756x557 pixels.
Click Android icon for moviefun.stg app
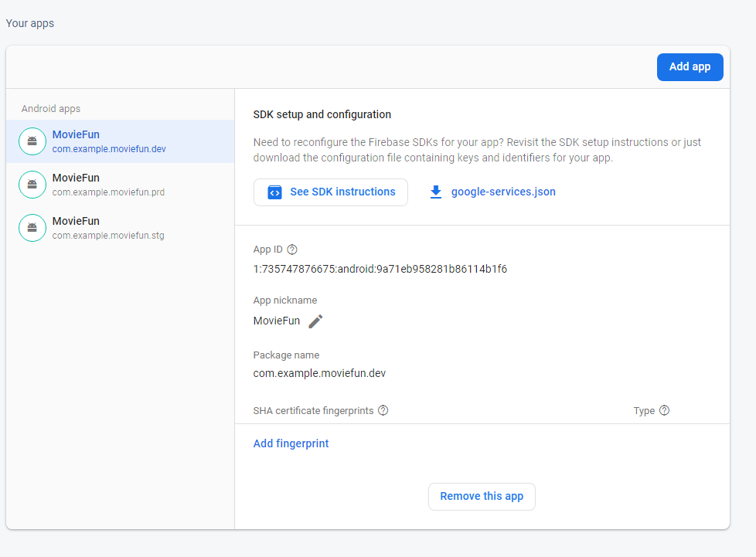pyautogui.click(x=32, y=228)
